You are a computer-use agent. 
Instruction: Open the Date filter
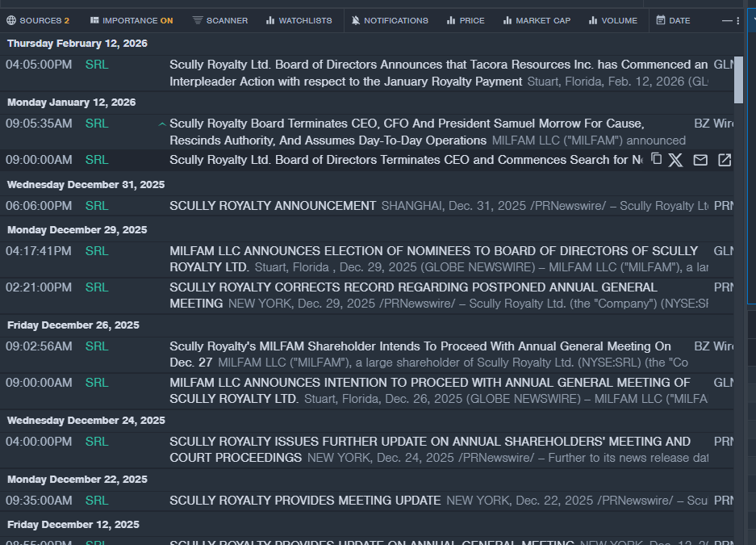673,20
